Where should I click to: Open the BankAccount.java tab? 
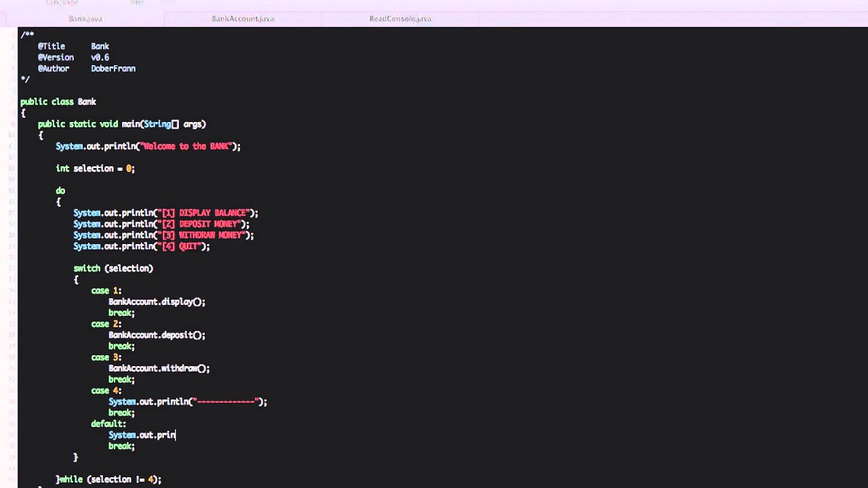[243, 18]
